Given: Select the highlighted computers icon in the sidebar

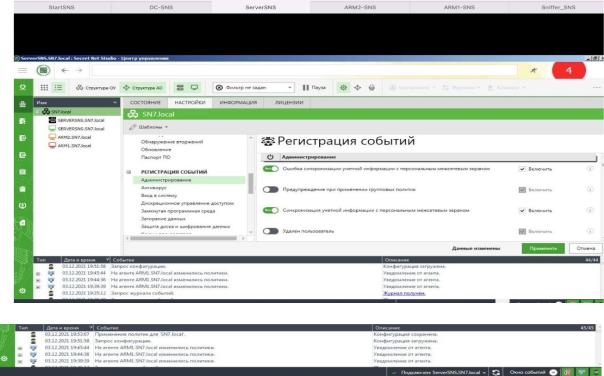Looking at the screenshot, I should pos(23,104).
